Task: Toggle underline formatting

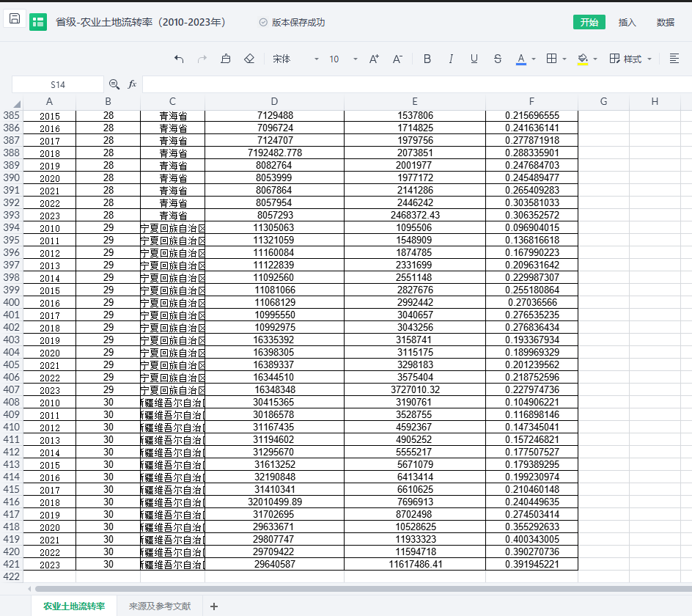Action: coord(474,59)
